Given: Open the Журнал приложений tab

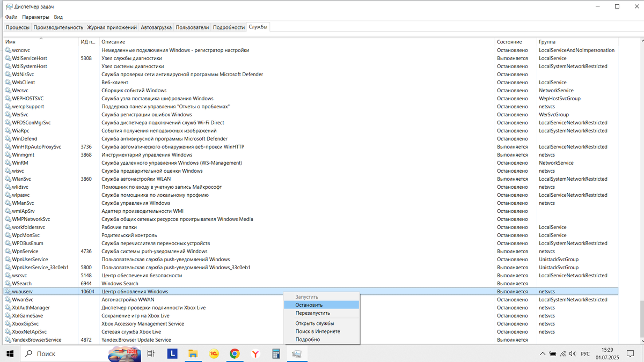Looking at the screenshot, I should coord(112,27).
